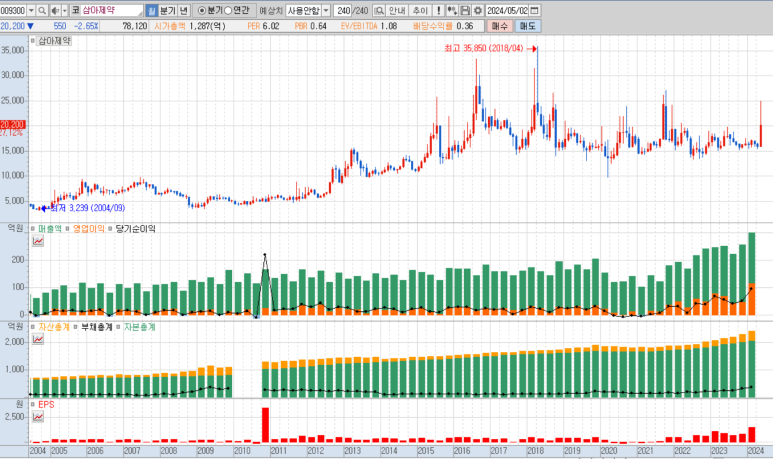The image size is (773, 459).
Task: Toggle 부채총계 legend series
Action: (97, 327)
